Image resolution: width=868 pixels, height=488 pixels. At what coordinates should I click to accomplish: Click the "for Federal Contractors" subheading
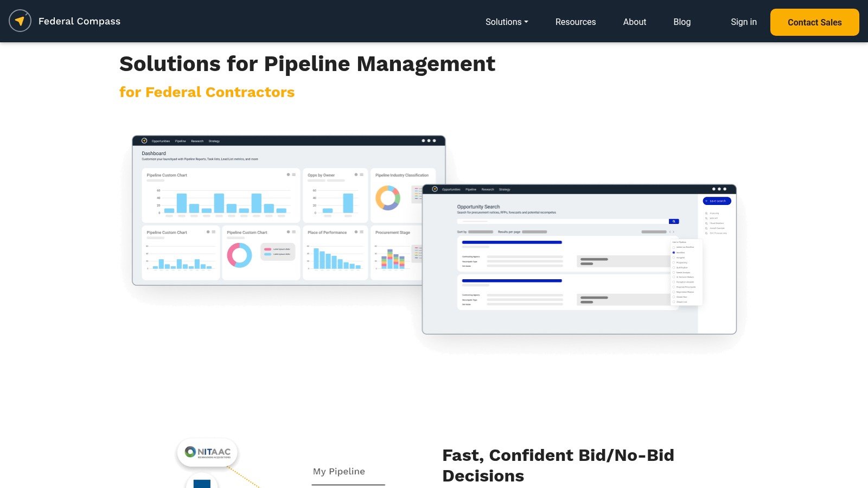tap(207, 92)
